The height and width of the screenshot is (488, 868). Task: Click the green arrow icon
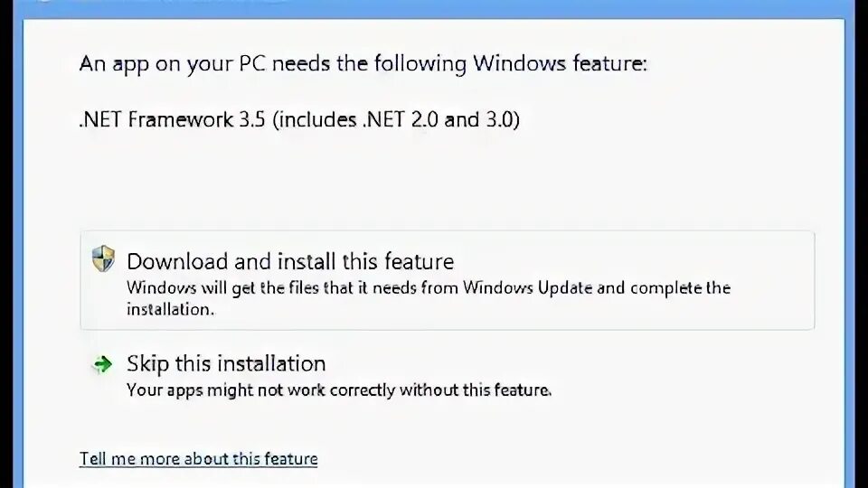pyautogui.click(x=102, y=364)
